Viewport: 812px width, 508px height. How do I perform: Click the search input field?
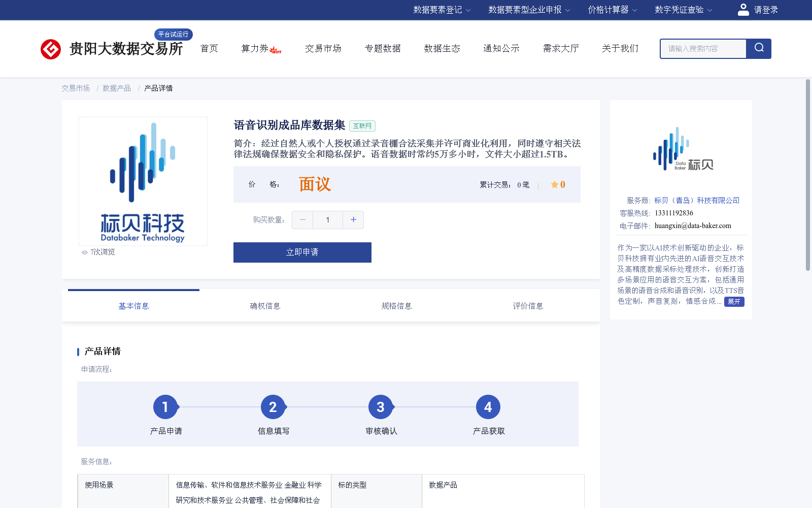coord(703,49)
